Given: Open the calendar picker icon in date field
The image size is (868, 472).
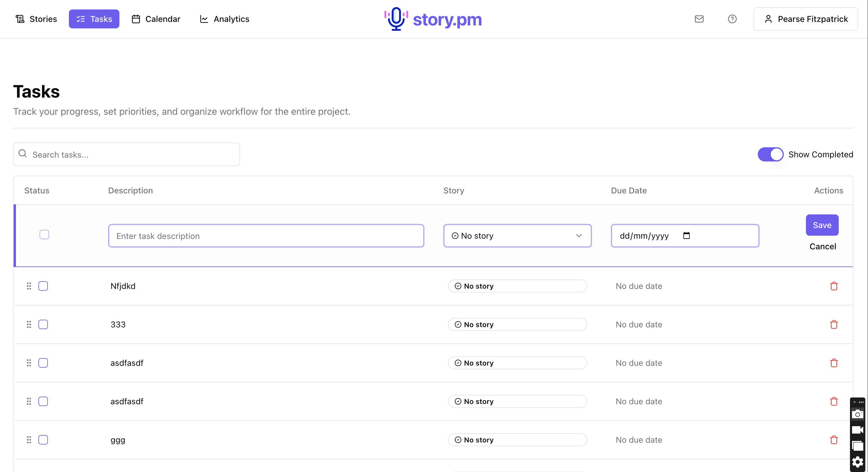Looking at the screenshot, I should 686,235.
